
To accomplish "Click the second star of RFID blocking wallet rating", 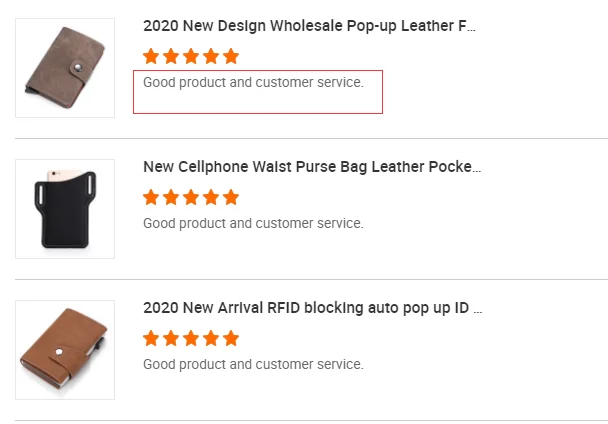I will point(171,338).
